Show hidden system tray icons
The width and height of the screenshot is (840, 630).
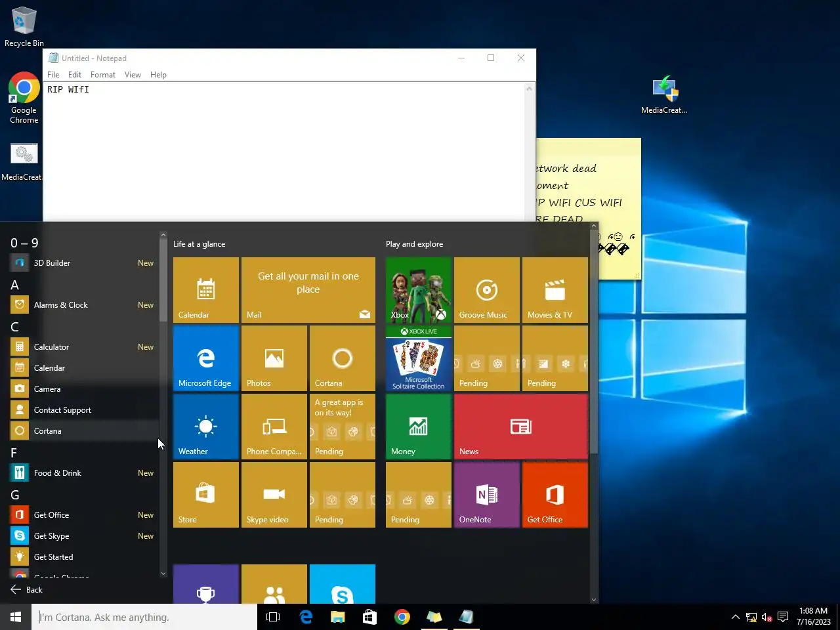pyautogui.click(x=736, y=617)
